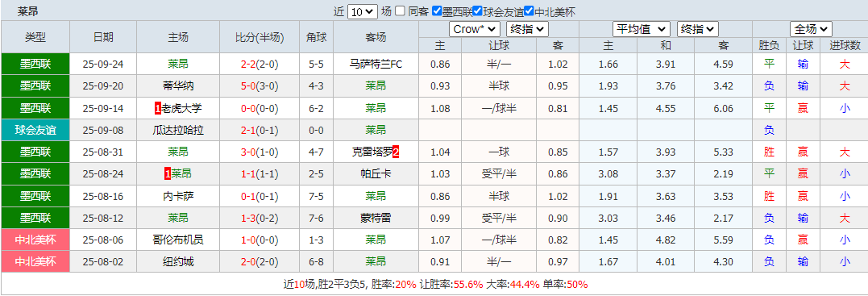Open the recent matches count dropdown showing 10

[x=362, y=11]
